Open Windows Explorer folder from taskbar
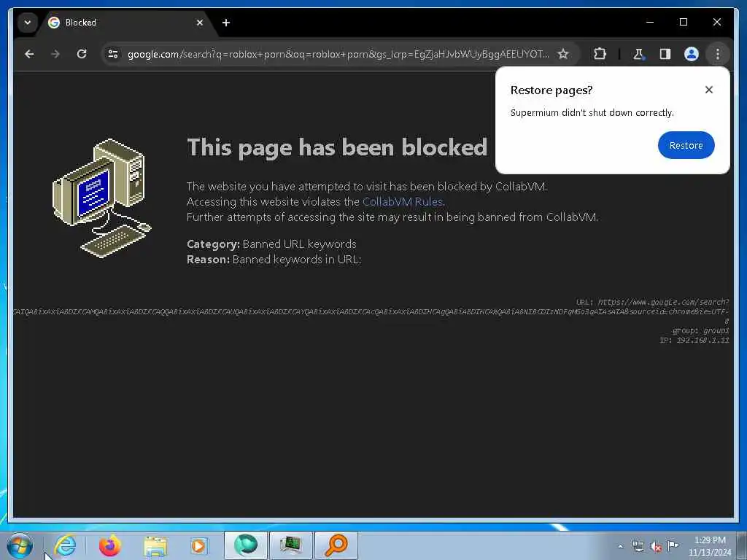 click(155, 545)
